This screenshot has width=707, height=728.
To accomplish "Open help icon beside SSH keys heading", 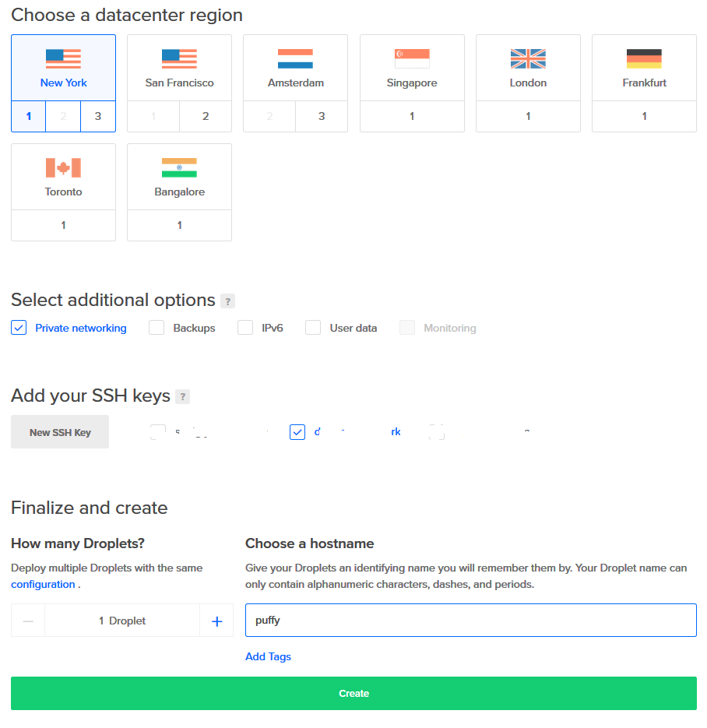I will (x=182, y=397).
